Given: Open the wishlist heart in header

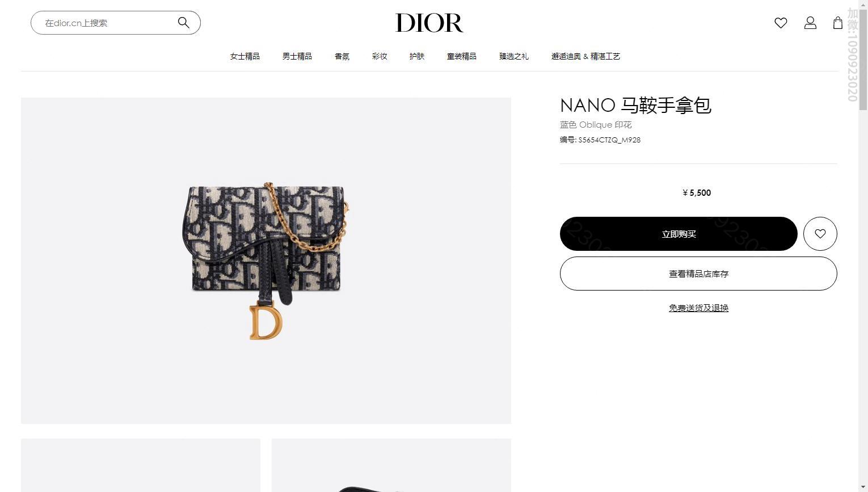Looking at the screenshot, I should tap(781, 23).
